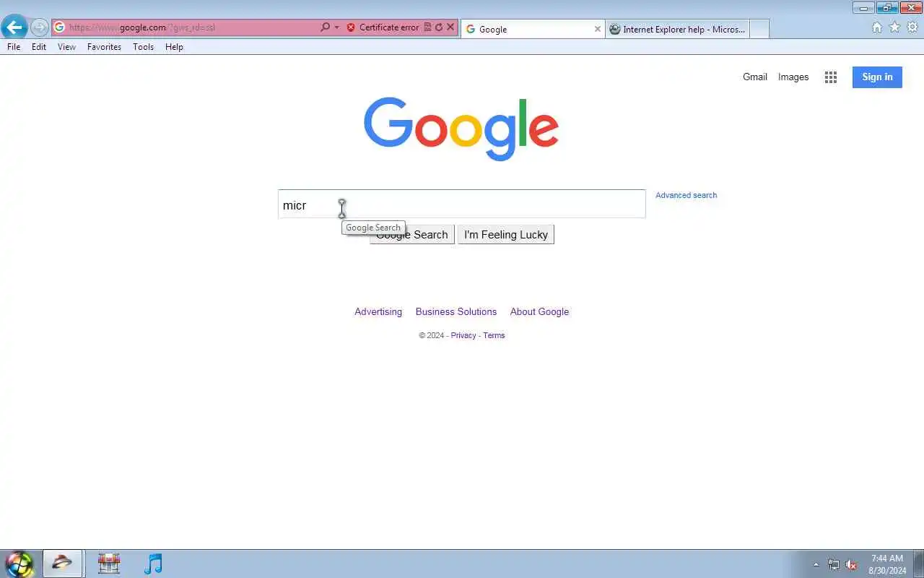This screenshot has width=924, height=578.
Task: Open the File menu
Action: (14, 47)
